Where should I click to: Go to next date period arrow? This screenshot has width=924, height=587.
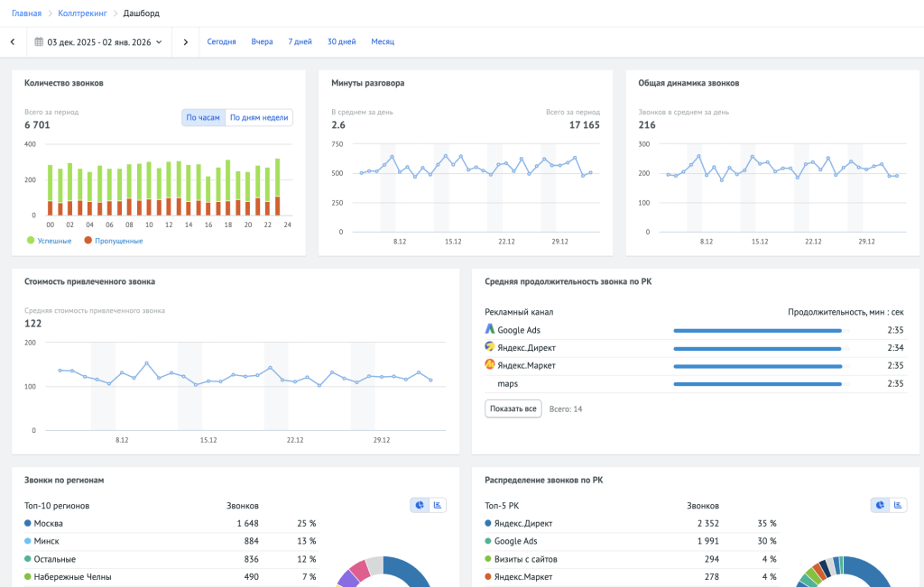tap(186, 41)
